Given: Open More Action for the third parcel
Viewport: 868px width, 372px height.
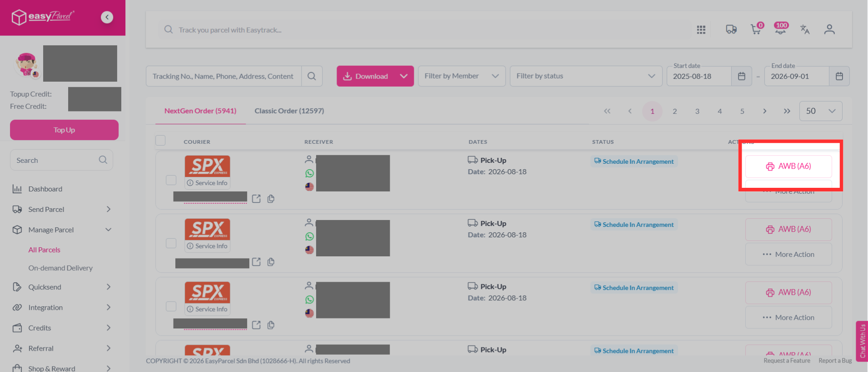Looking at the screenshot, I should click(x=789, y=318).
